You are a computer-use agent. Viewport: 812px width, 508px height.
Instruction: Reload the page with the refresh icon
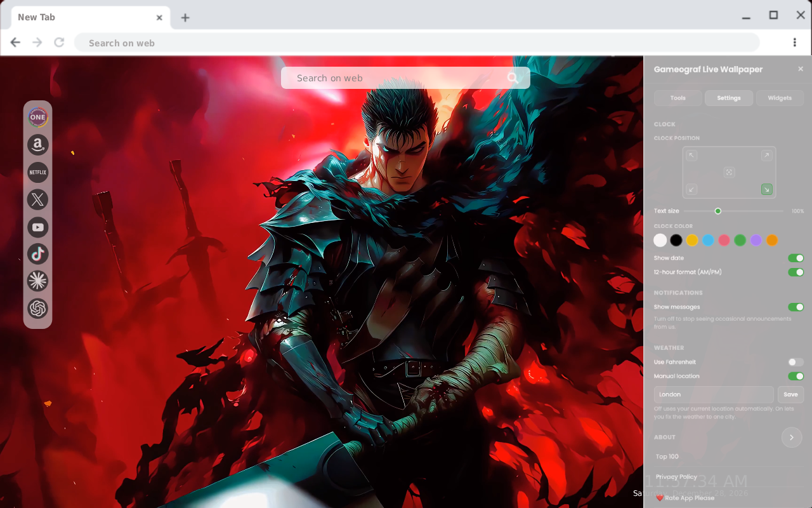[x=59, y=43]
